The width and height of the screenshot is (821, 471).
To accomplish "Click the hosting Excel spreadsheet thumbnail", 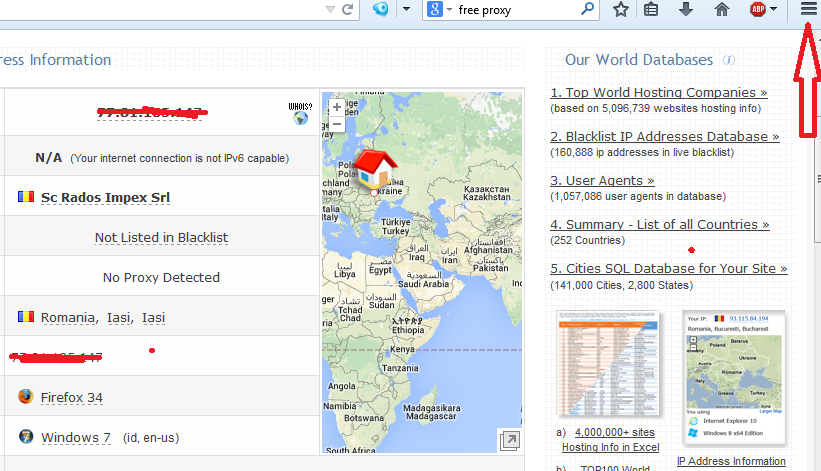I will pyautogui.click(x=608, y=364).
